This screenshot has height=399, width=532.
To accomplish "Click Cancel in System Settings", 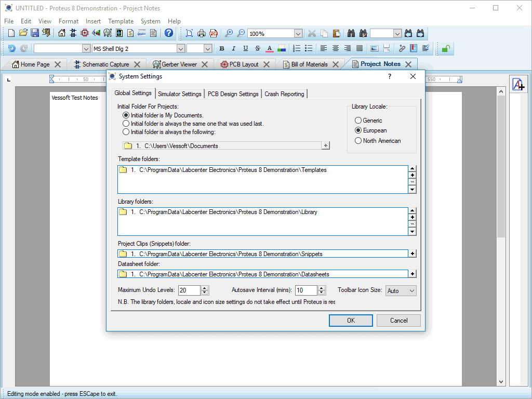I will coord(398,320).
